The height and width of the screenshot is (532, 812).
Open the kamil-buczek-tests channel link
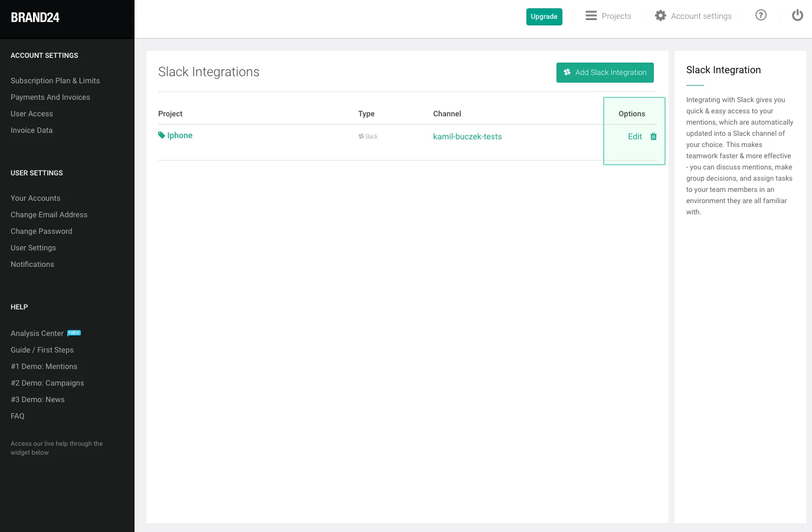click(x=467, y=136)
